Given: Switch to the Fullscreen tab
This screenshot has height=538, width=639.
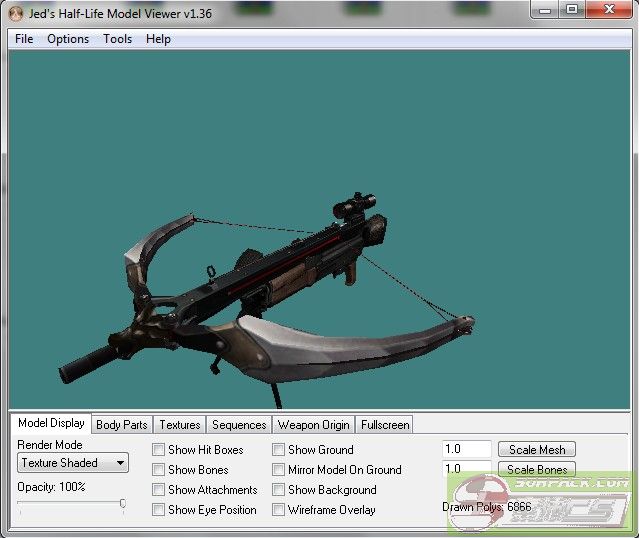Looking at the screenshot, I should pos(385,425).
